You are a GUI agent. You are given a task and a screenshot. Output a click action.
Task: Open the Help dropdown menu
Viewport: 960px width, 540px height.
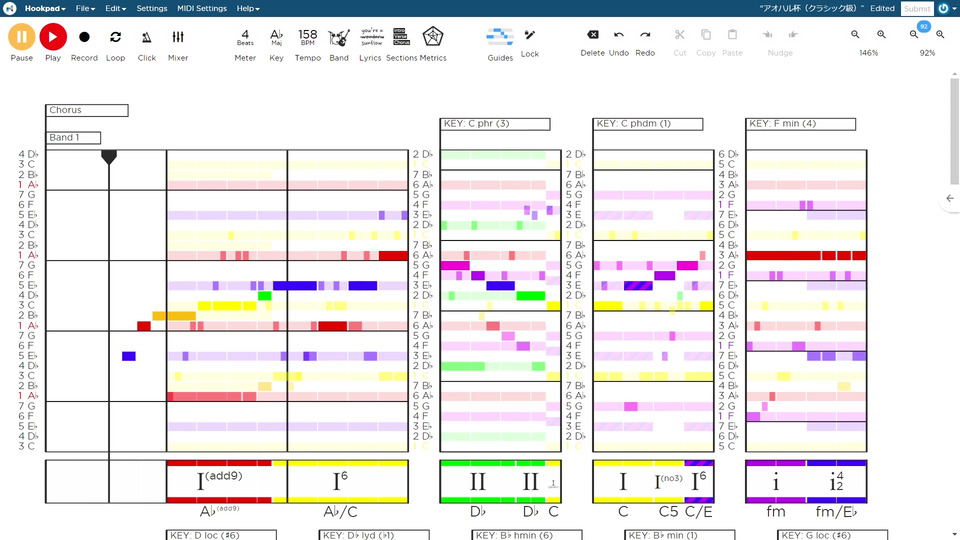248,9
